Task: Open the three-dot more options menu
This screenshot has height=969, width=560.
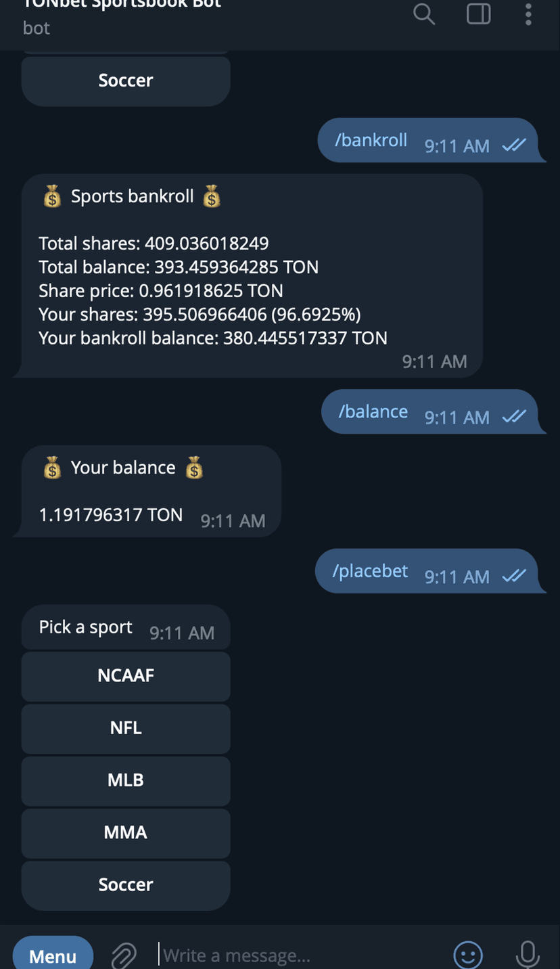Action: tap(528, 14)
